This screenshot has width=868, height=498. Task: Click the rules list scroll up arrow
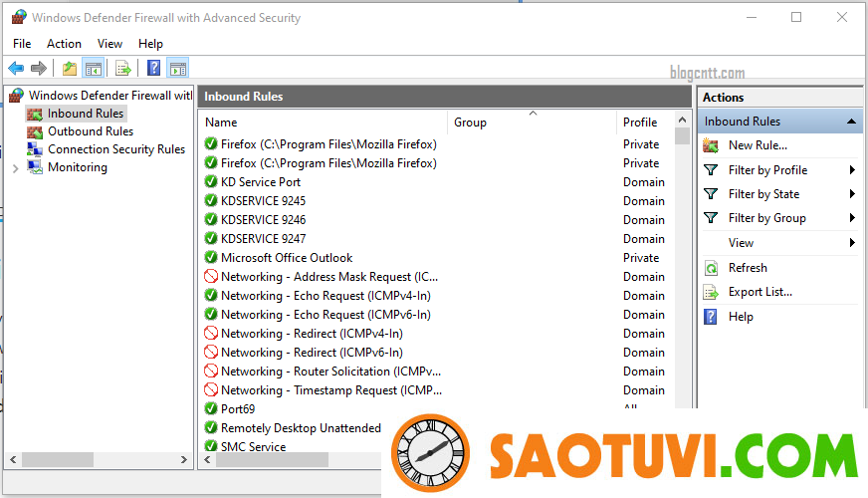point(683,120)
